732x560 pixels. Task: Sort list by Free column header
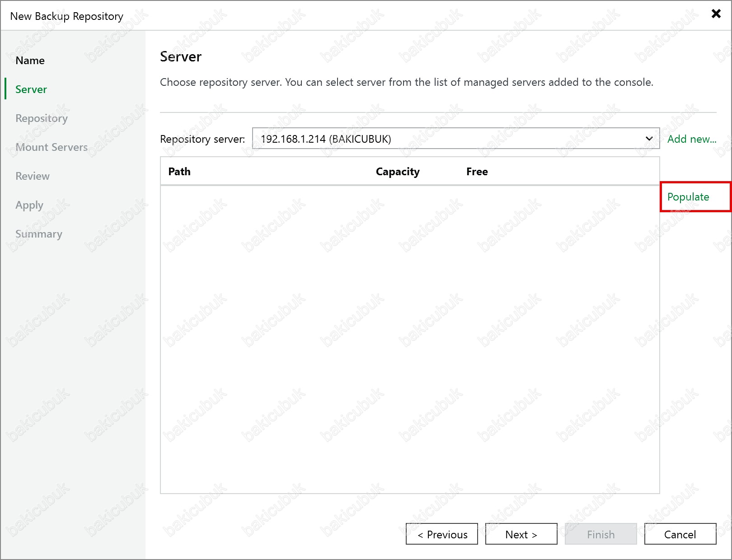click(477, 172)
